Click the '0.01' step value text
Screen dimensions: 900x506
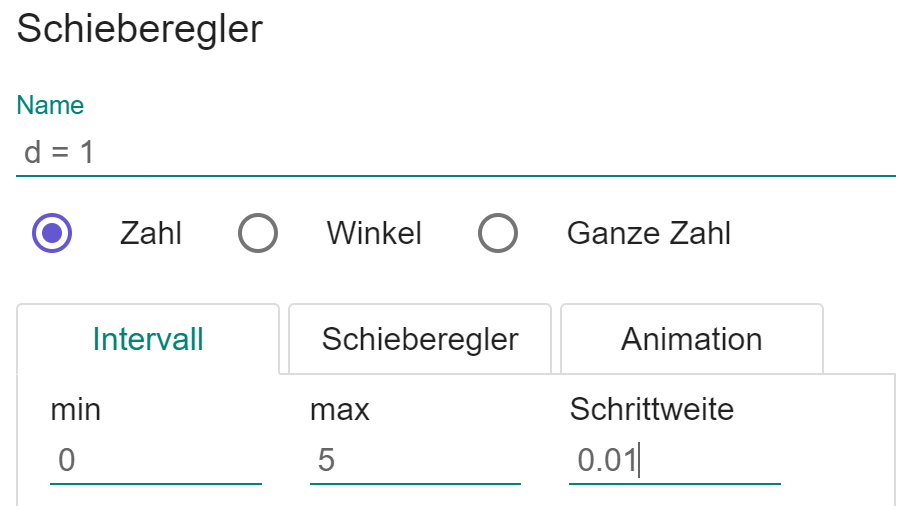[x=607, y=461]
